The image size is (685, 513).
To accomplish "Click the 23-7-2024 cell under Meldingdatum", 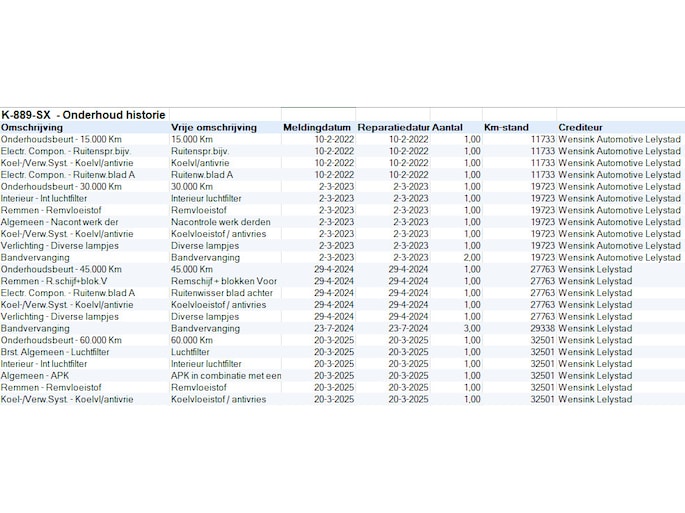I will tap(334, 329).
